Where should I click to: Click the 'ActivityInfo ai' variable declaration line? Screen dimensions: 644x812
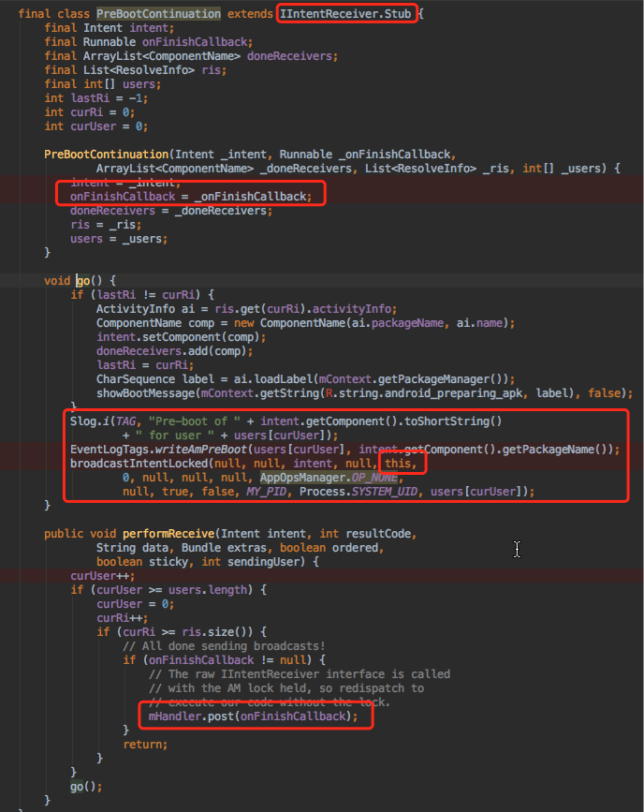click(246, 309)
